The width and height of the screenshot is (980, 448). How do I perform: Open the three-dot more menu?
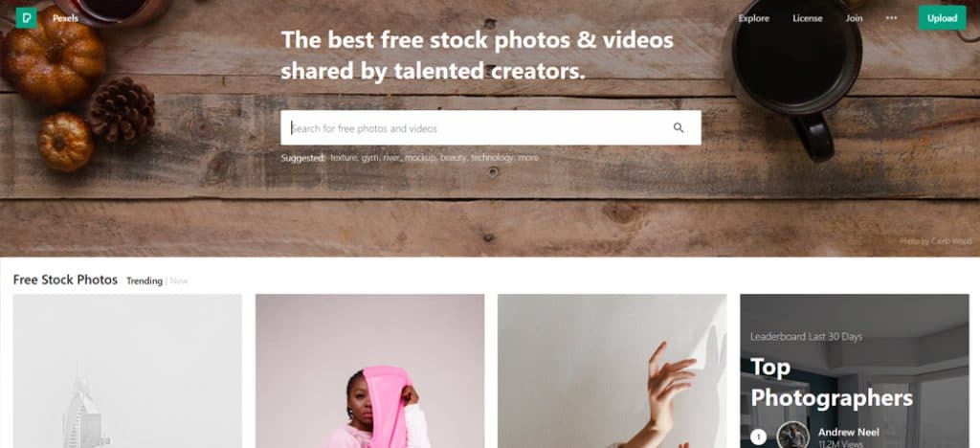(x=891, y=18)
